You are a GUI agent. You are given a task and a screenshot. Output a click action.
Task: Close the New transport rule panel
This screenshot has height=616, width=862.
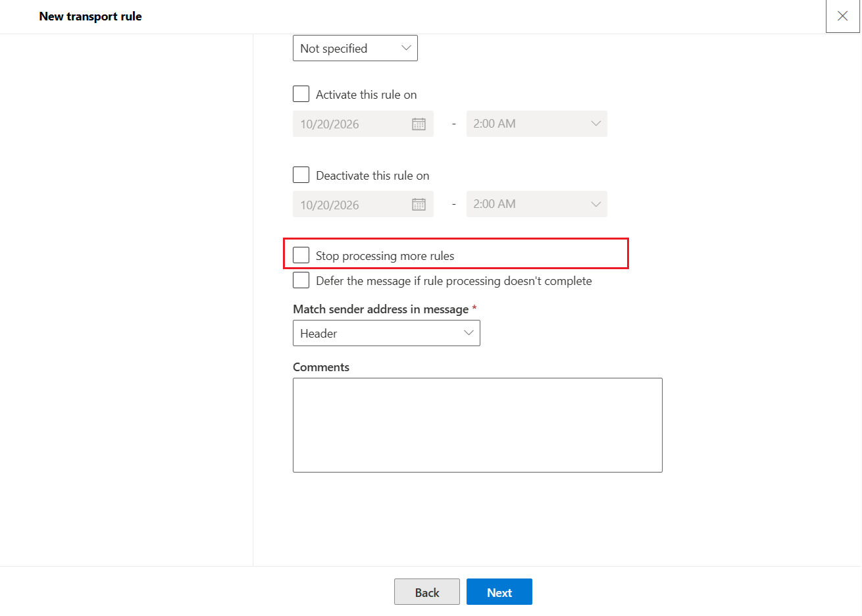coord(842,16)
